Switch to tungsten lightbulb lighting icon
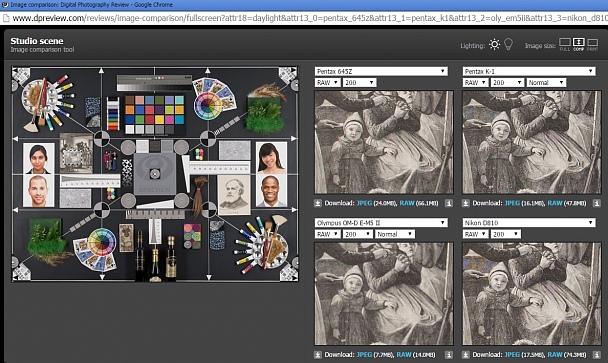 (508, 45)
